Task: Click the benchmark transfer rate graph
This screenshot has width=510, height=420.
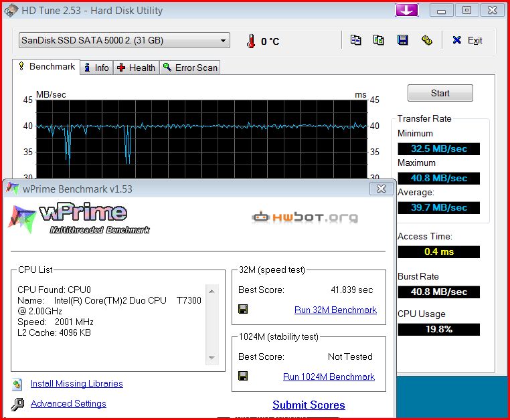Action: tap(201, 139)
